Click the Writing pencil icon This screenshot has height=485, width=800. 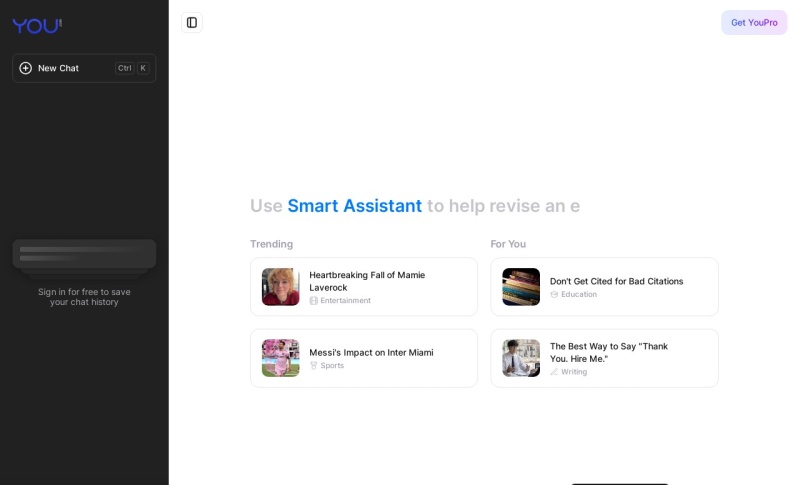pos(554,372)
